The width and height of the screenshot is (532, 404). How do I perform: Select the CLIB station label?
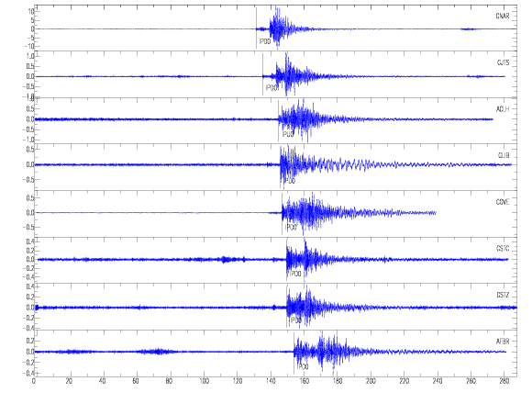504,156
